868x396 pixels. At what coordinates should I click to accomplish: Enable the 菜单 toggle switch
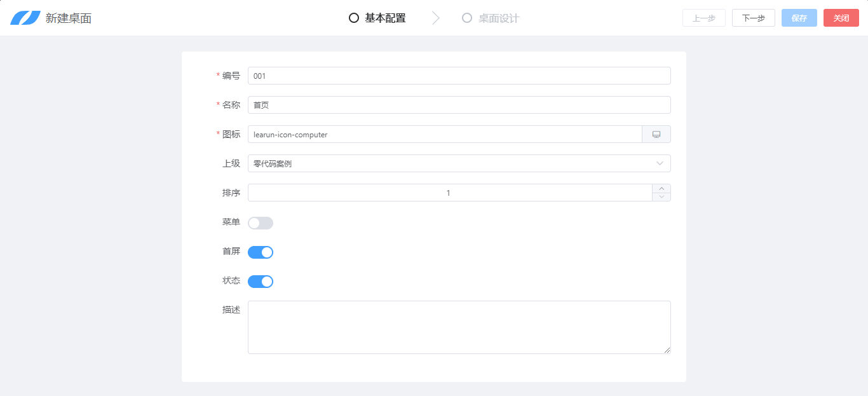261,223
